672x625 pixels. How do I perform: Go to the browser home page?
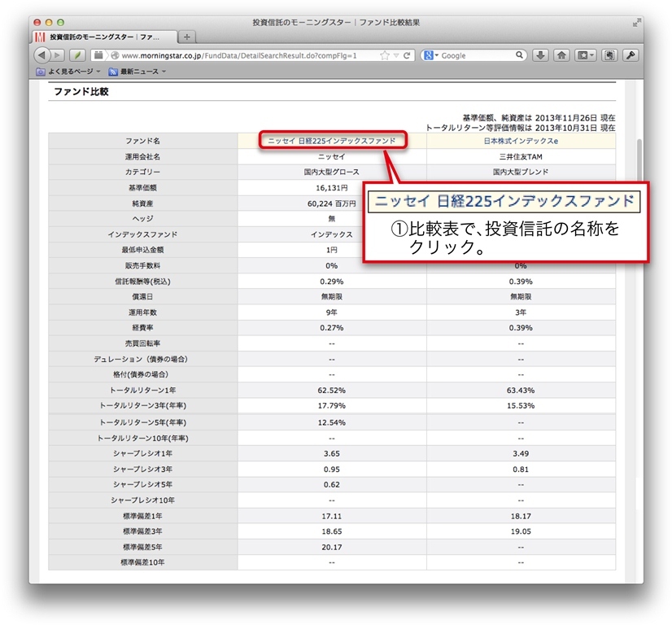[561, 55]
